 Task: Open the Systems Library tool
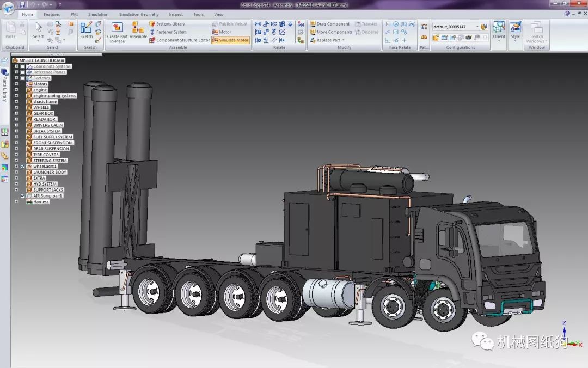167,24
